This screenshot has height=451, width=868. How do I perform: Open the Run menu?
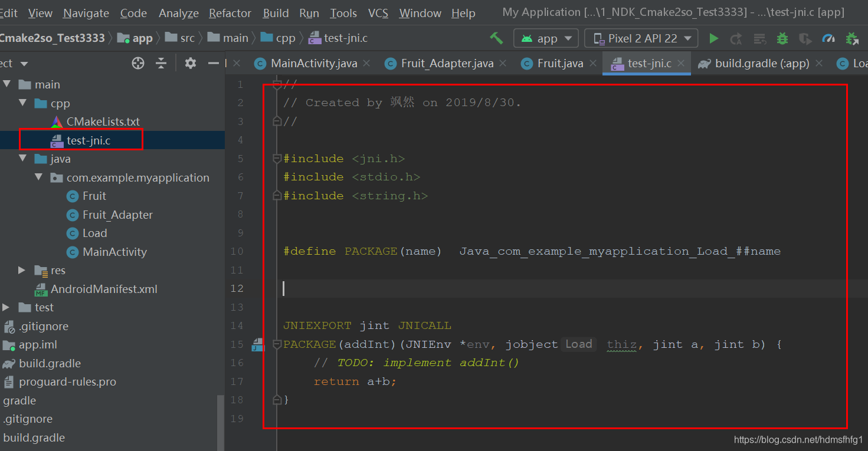[x=309, y=13]
